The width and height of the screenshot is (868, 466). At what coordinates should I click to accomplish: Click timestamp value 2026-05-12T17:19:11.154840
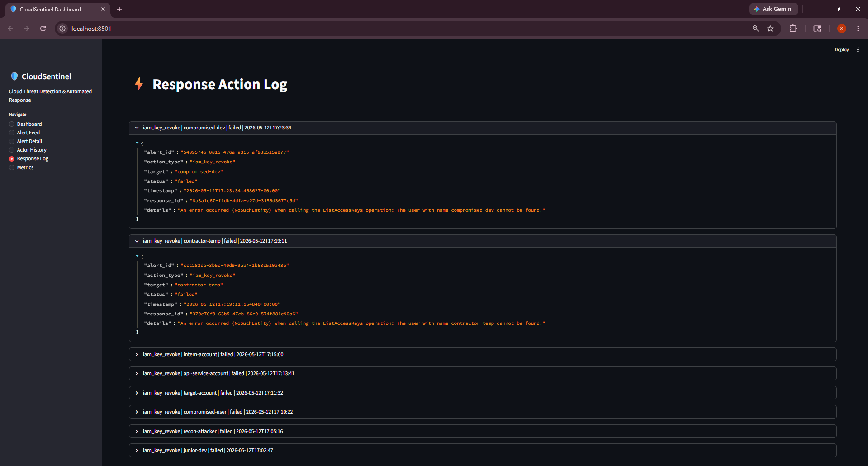(x=232, y=304)
